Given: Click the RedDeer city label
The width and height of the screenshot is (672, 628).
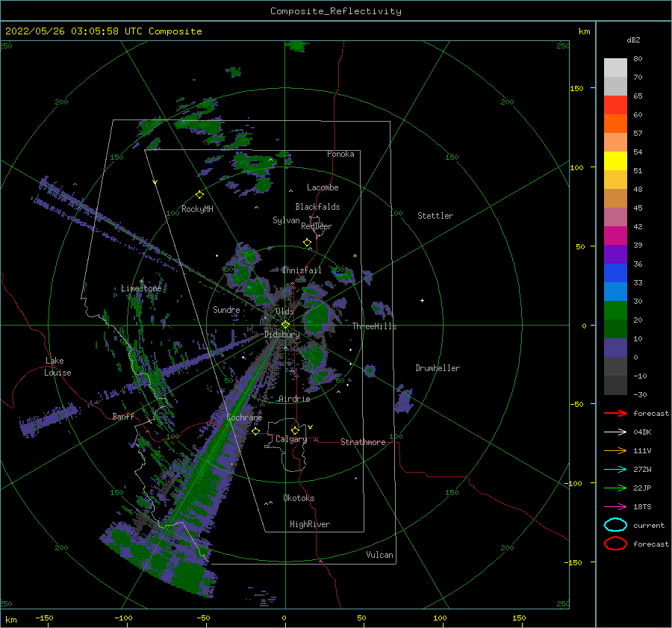Looking at the screenshot, I should [317, 226].
